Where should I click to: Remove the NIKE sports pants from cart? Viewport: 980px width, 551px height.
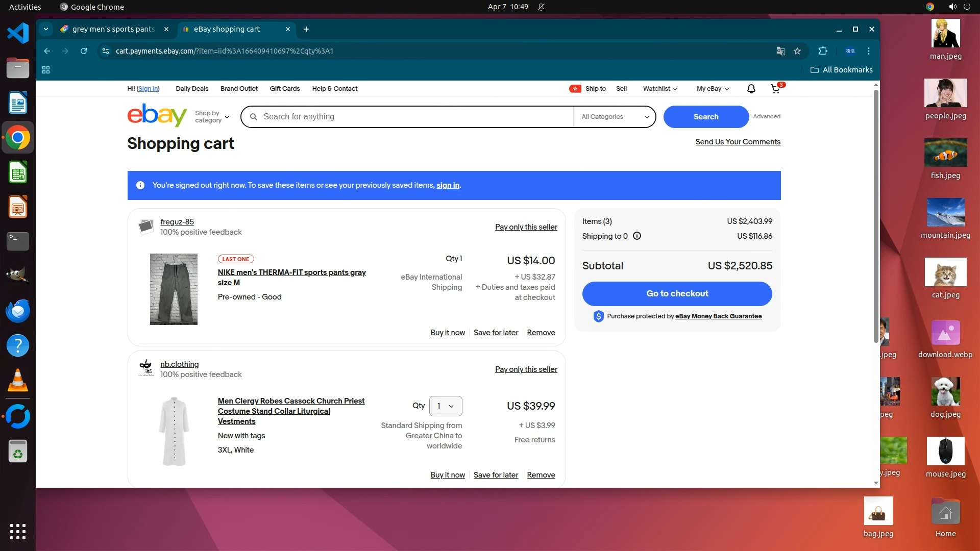[x=541, y=333]
